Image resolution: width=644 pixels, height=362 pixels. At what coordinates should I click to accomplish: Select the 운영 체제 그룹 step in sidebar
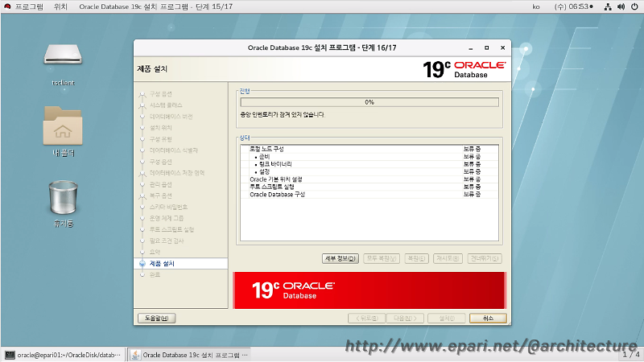[167, 218]
